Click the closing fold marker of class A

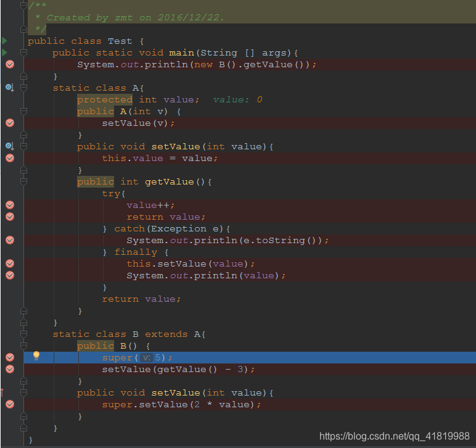[23, 323]
